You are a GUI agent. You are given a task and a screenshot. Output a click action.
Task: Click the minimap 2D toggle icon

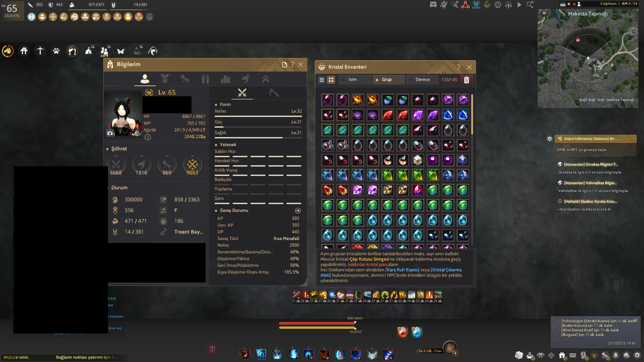coord(544,13)
